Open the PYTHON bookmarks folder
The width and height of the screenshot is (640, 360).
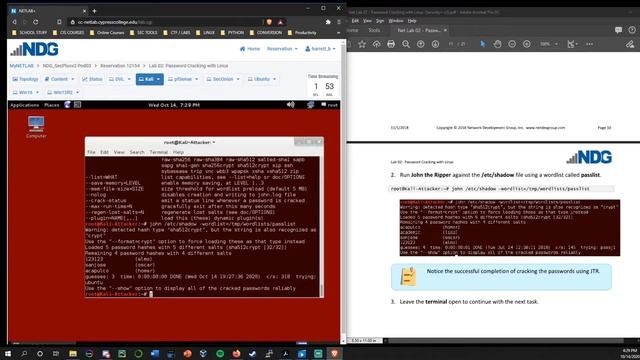(232, 33)
